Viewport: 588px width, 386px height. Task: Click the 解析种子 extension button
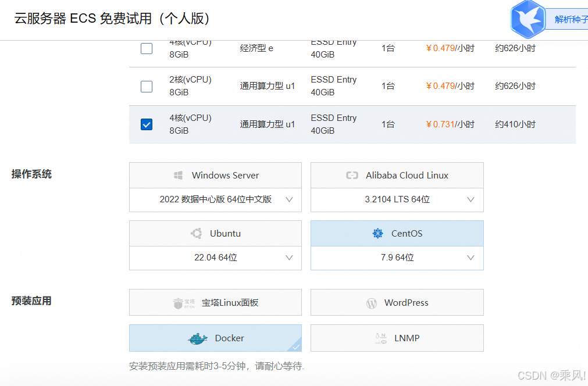567,20
